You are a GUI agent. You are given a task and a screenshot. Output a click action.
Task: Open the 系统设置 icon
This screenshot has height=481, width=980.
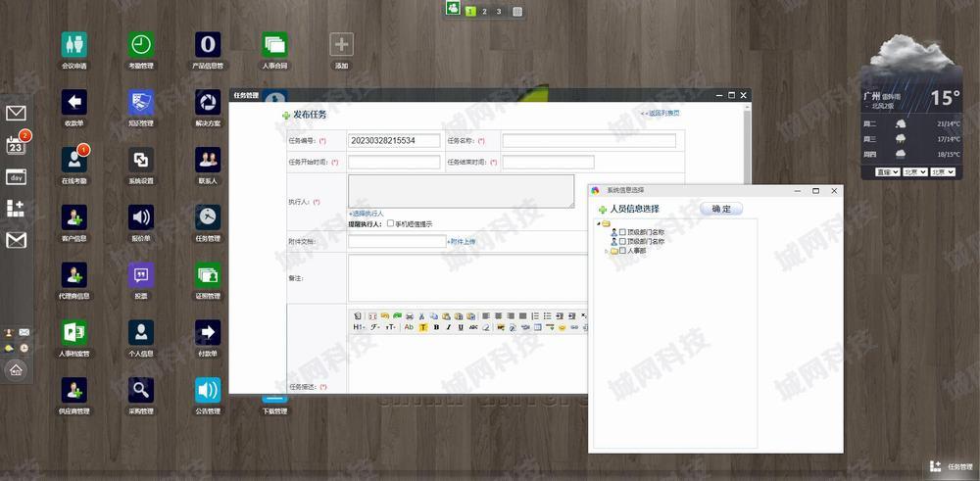141,160
